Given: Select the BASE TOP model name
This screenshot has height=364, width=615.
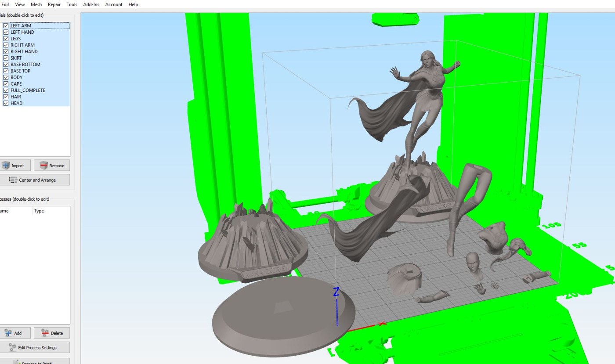Looking at the screenshot, I should [x=21, y=71].
